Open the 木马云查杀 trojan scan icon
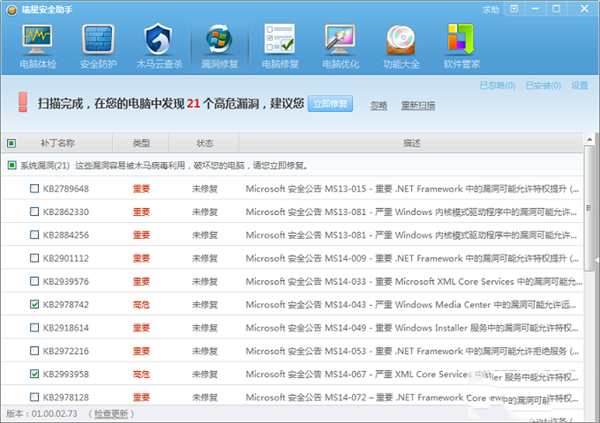The height and width of the screenshot is (423, 600). [158, 46]
